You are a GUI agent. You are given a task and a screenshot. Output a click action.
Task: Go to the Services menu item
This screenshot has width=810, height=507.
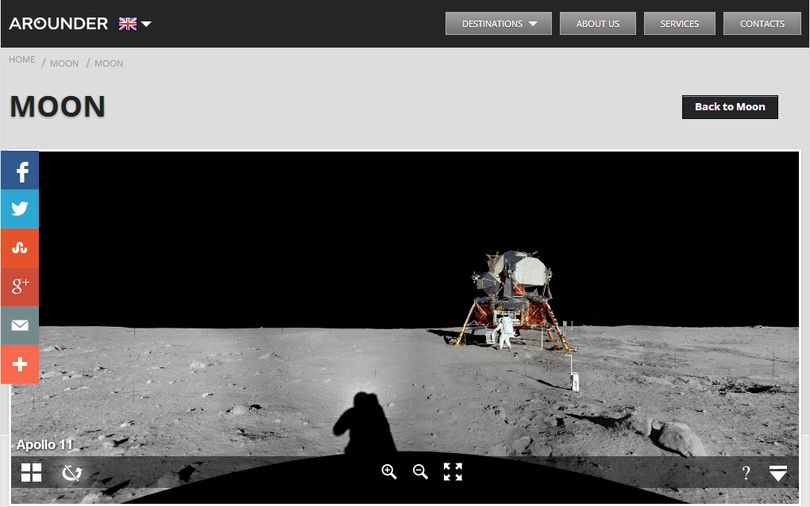(679, 24)
